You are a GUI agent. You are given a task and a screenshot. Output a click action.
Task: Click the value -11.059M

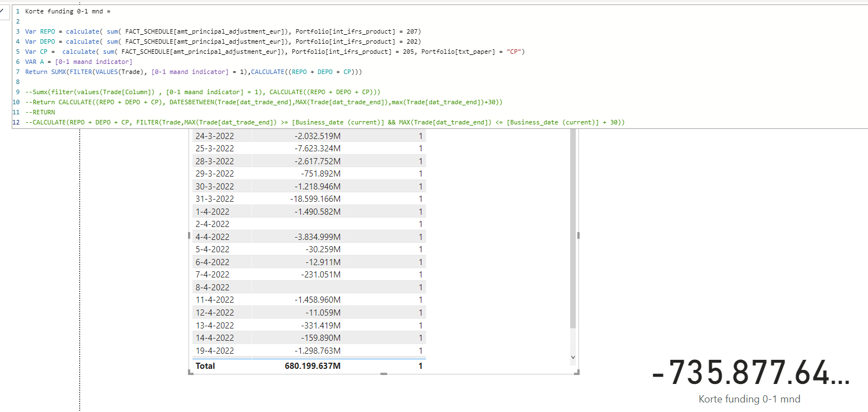tap(323, 313)
